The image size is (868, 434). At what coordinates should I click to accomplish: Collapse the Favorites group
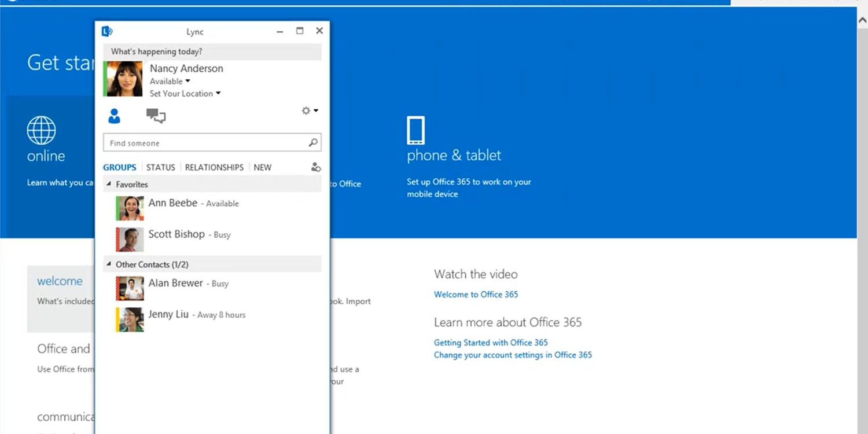[109, 185]
